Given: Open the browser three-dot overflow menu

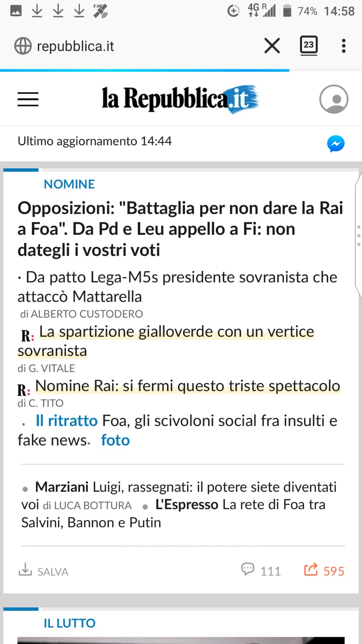Looking at the screenshot, I should pyautogui.click(x=343, y=46).
